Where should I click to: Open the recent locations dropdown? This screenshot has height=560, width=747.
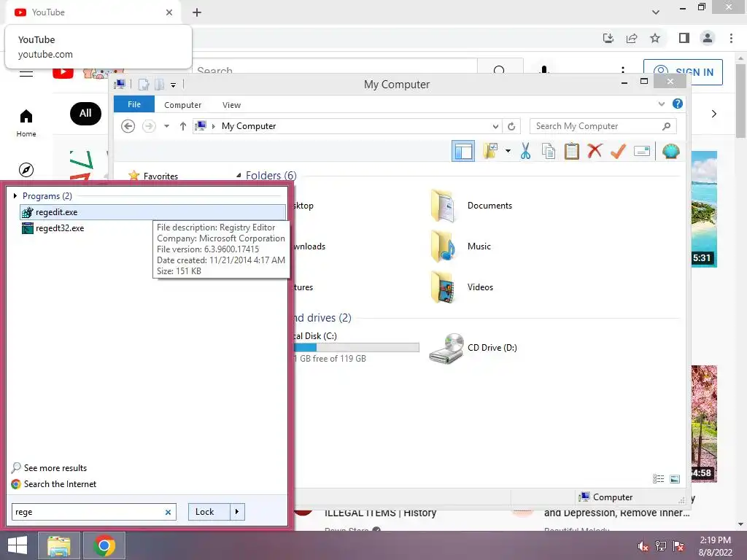[x=167, y=126]
